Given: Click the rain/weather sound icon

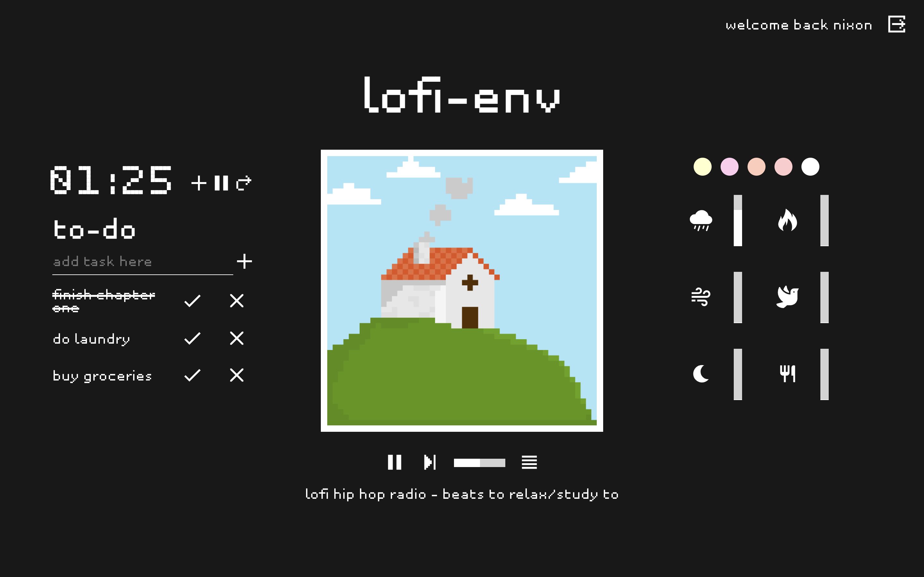Looking at the screenshot, I should point(700,221).
